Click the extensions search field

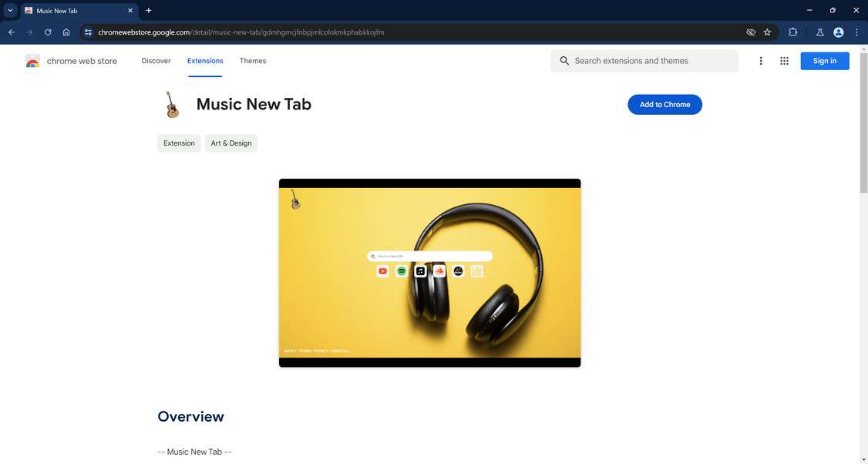644,60
